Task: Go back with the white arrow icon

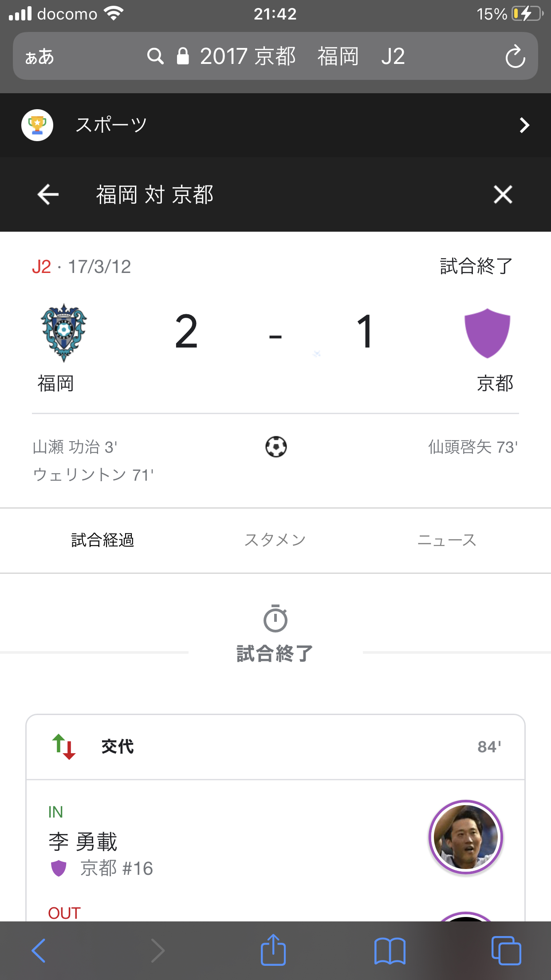Action: [x=48, y=194]
